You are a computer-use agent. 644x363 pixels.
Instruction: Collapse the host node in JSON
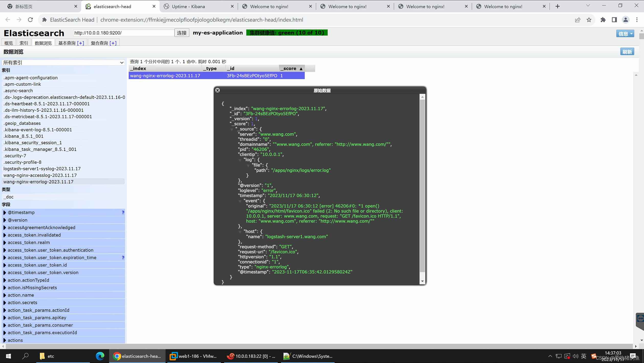click(240, 232)
